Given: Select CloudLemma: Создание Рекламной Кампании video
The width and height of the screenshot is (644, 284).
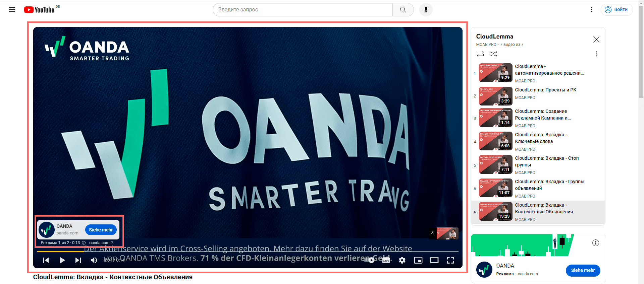Looking at the screenshot, I should click(x=543, y=115).
